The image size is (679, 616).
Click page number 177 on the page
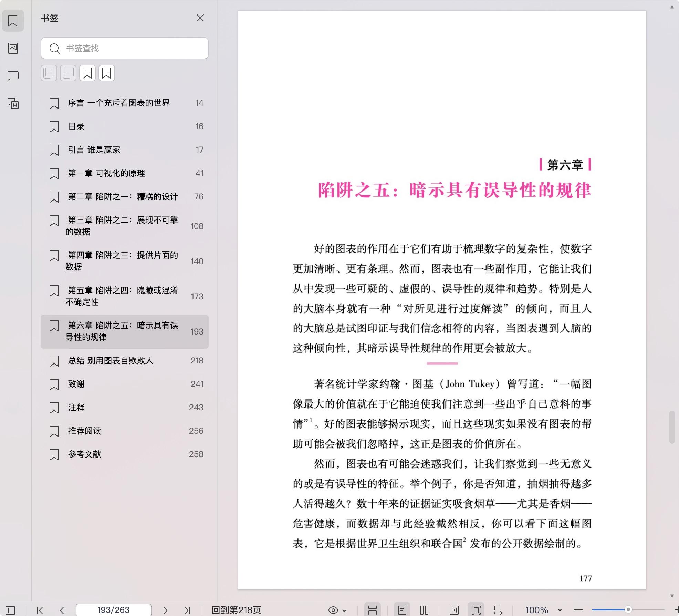click(x=585, y=578)
